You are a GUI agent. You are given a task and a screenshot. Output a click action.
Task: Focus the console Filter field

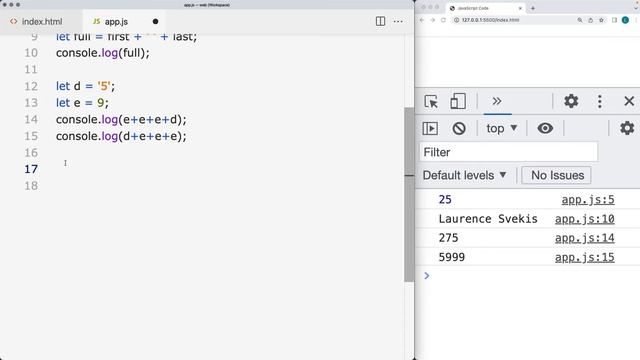coord(509,152)
